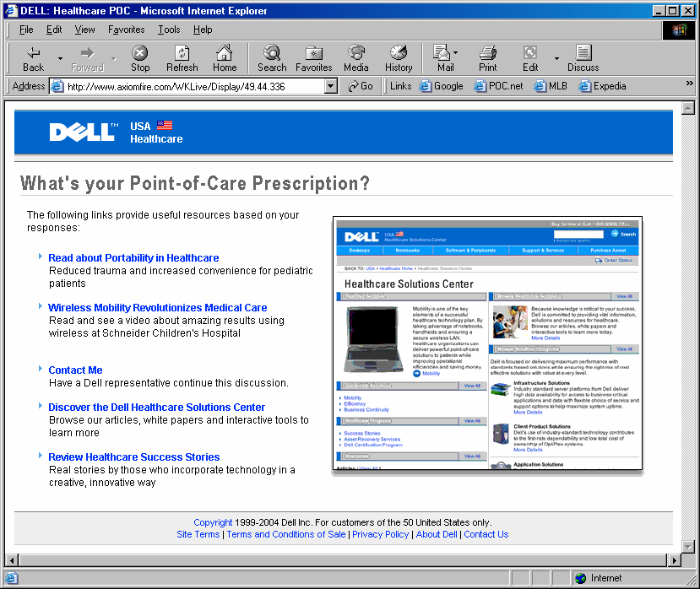The width and height of the screenshot is (700, 589).
Task: Open the Search pane
Action: [x=272, y=59]
